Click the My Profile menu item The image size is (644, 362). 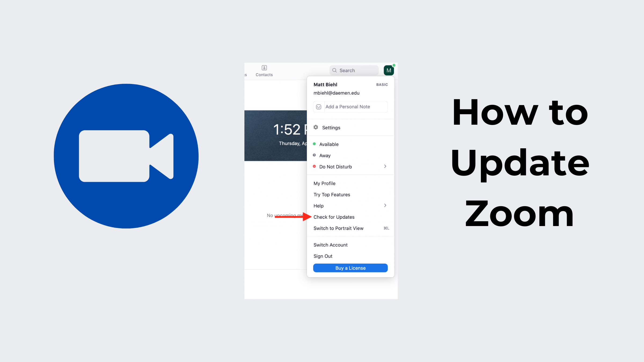pyautogui.click(x=324, y=183)
